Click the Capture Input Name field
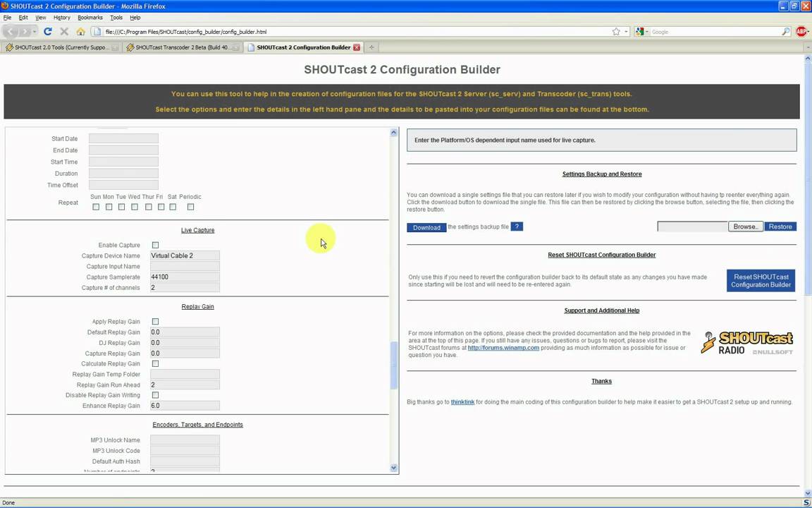 185,267
